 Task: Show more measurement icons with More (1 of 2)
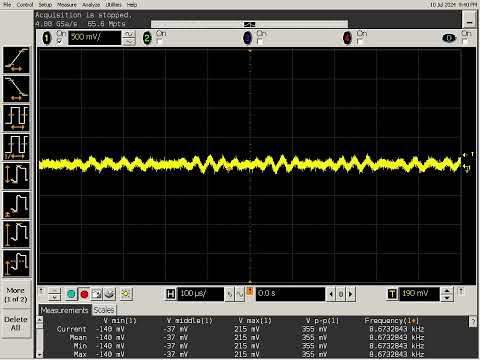[16, 295]
